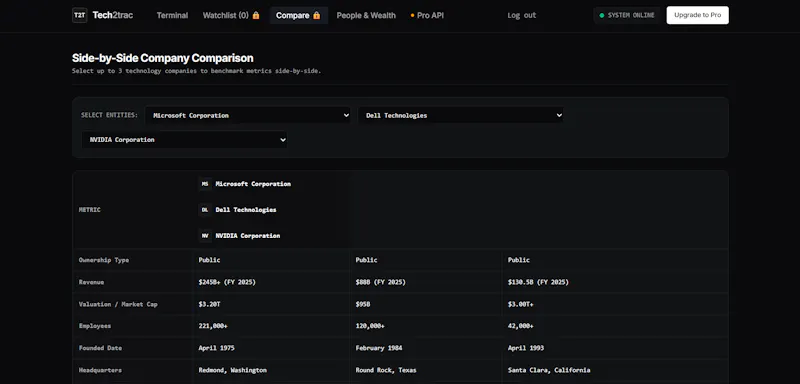
Task: Click the Employees row label
Action: click(x=95, y=326)
